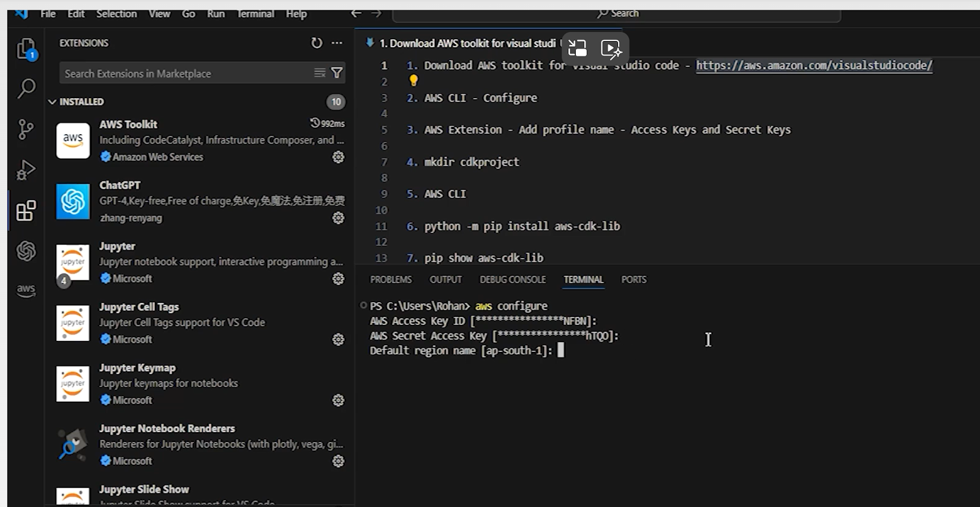Switch to the DEBUG CONSOLE tab
Viewport: 980px width, 507px height.
tap(513, 280)
